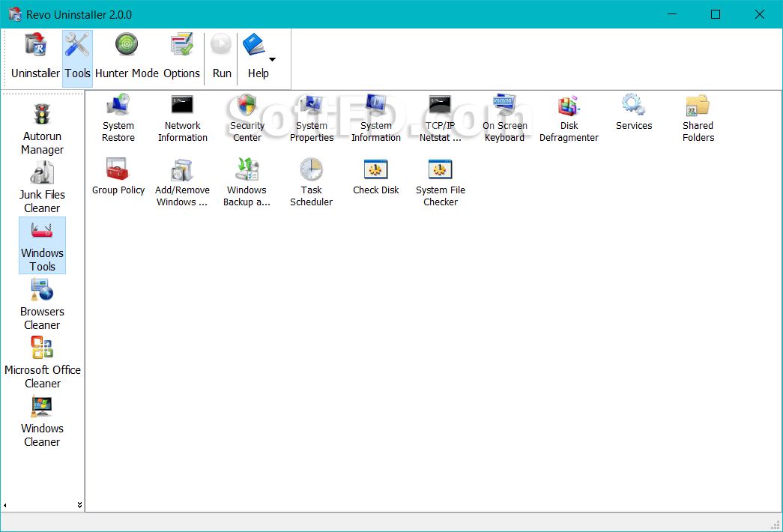The image size is (783, 532).
Task: Select the Task Scheduler clock icon
Action: click(311, 169)
